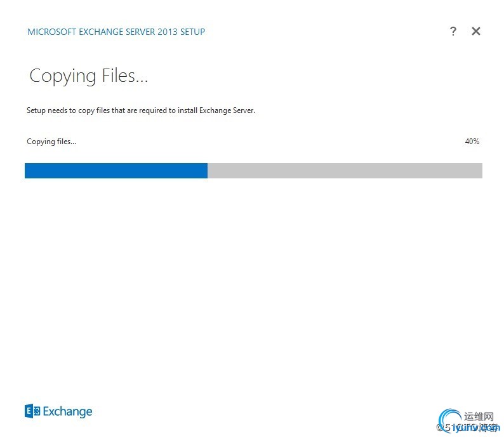Screen dimensions: 504x438
Task: Click the 'Copying files...' status label
Action: point(51,142)
